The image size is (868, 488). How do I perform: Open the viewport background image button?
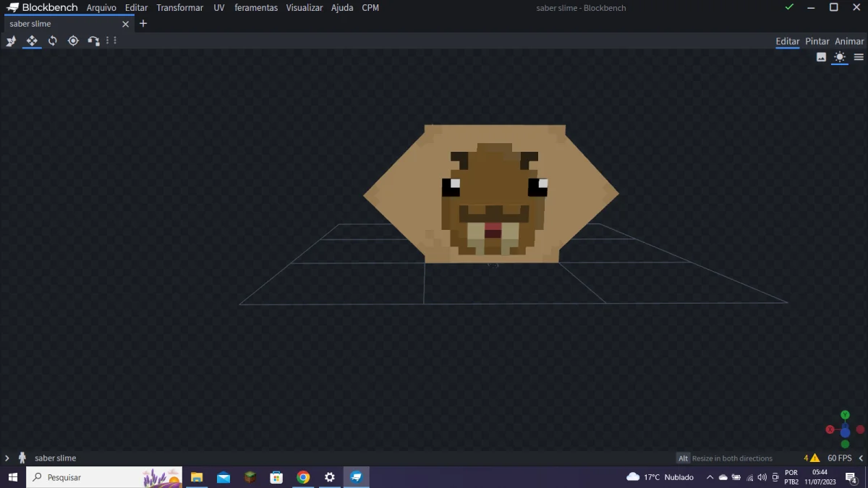click(x=821, y=57)
